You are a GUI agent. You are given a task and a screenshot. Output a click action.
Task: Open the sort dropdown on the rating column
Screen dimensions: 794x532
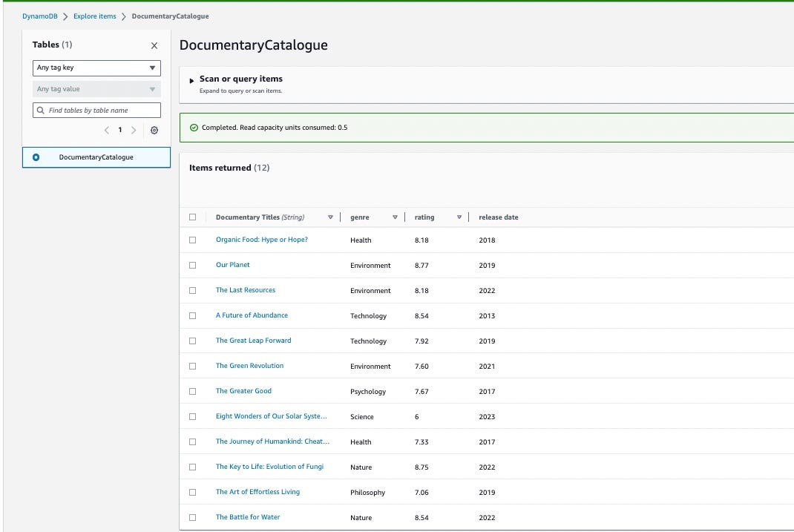coord(459,217)
